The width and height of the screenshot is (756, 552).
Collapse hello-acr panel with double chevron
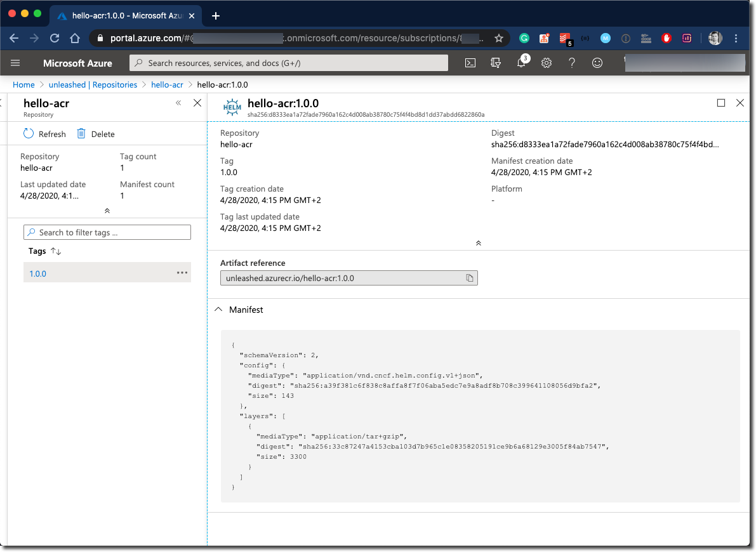point(178,103)
